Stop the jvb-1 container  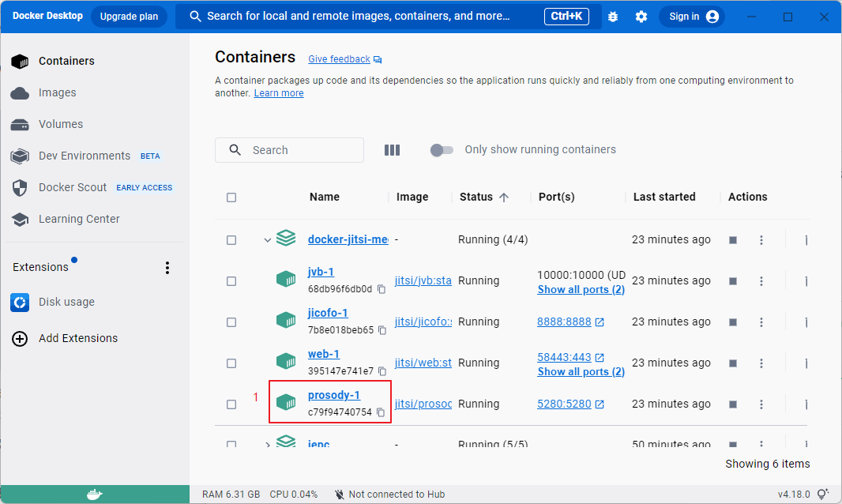pyautogui.click(x=733, y=281)
